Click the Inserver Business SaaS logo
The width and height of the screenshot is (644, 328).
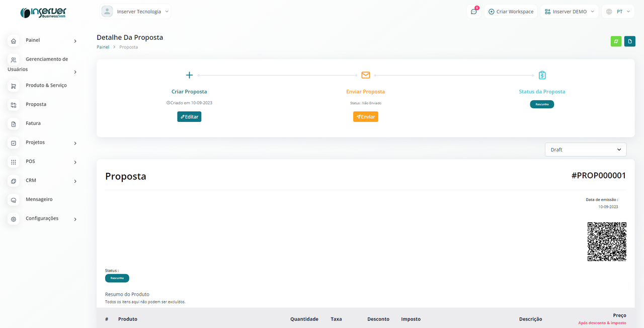click(43, 13)
